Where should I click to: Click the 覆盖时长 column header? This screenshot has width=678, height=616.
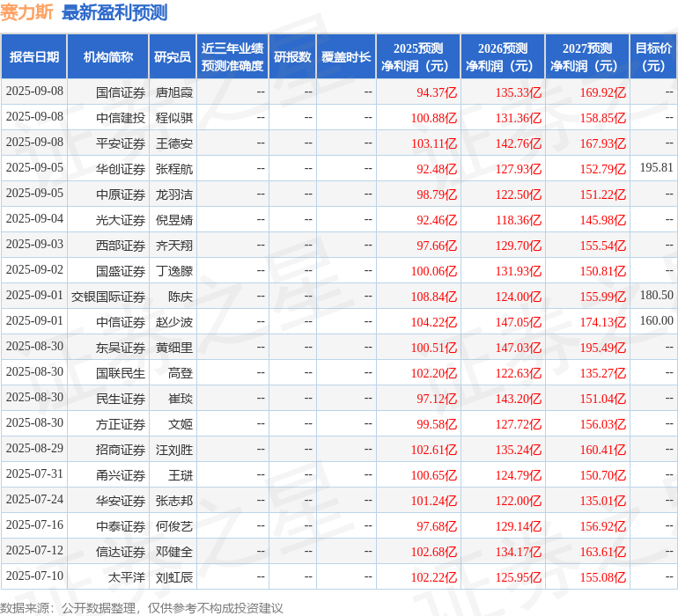(346, 56)
